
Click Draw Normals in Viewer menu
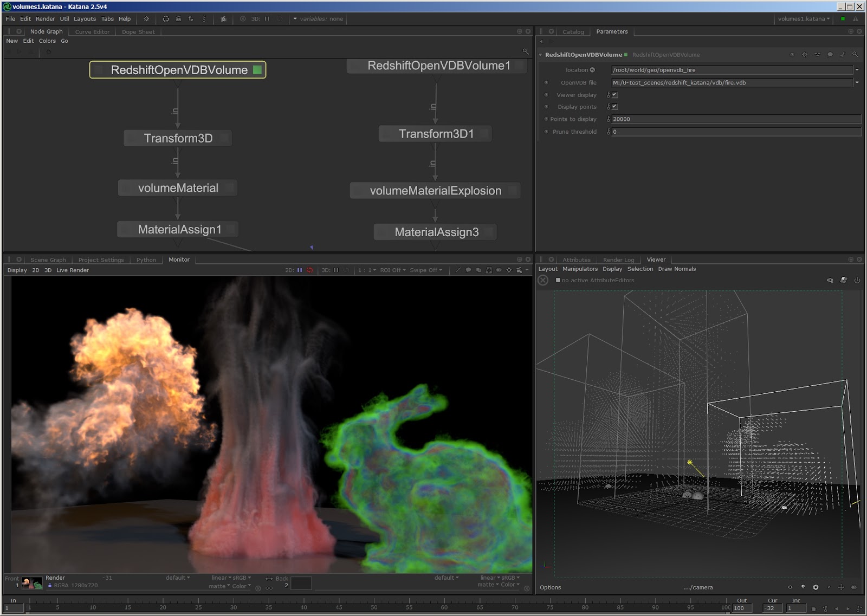pyautogui.click(x=677, y=269)
